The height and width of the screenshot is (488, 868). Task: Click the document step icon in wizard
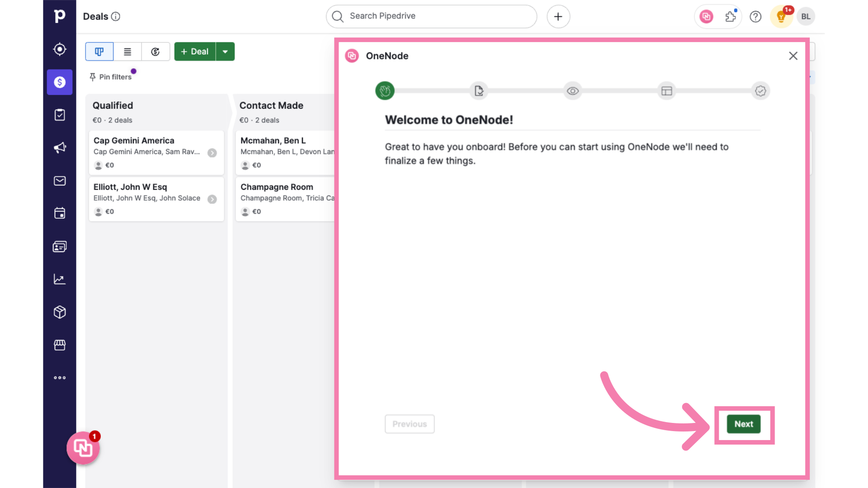tap(479, 91)
